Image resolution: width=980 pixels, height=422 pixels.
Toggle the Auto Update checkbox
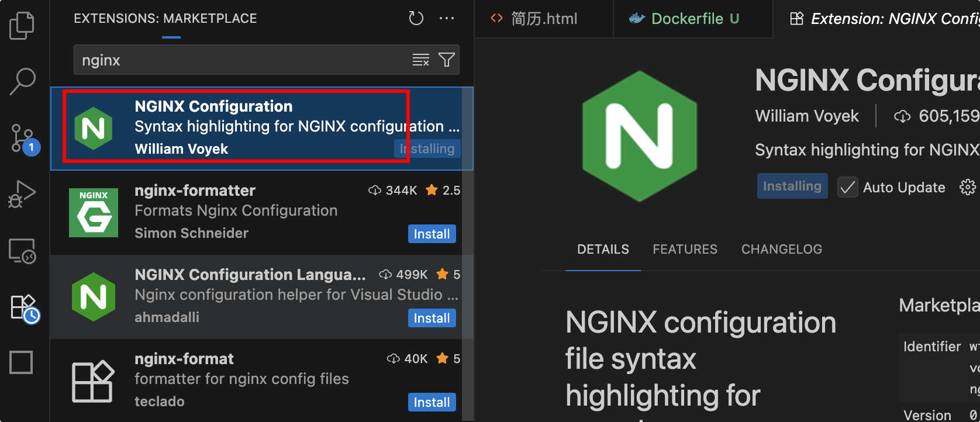(848, 187)
